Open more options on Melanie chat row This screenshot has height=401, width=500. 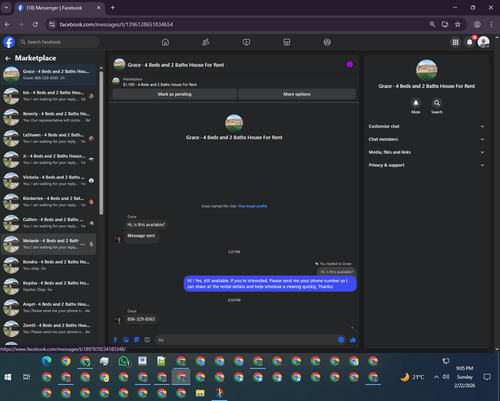coord(82,244)
